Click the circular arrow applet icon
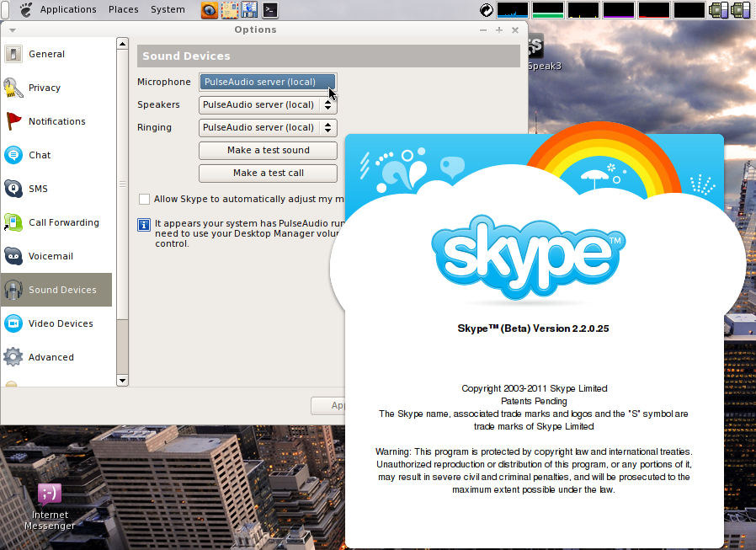The width and height of the screenshot is (756, 550). tap(487, 9)
